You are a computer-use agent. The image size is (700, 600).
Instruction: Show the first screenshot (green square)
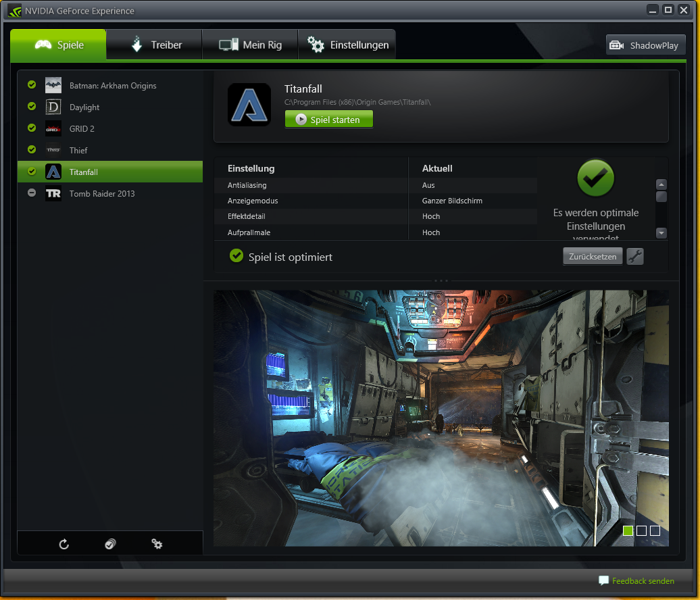[628, 530]
